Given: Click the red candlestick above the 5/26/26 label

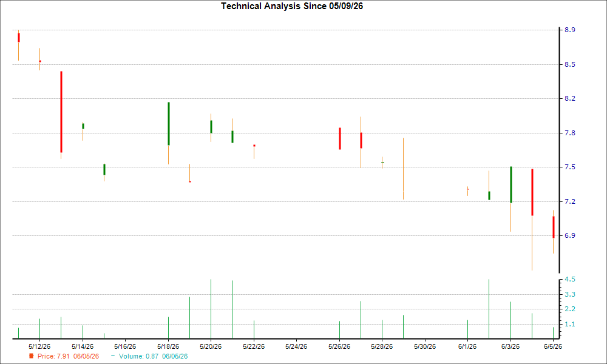Looking at the screenshot, I should 340,138.
